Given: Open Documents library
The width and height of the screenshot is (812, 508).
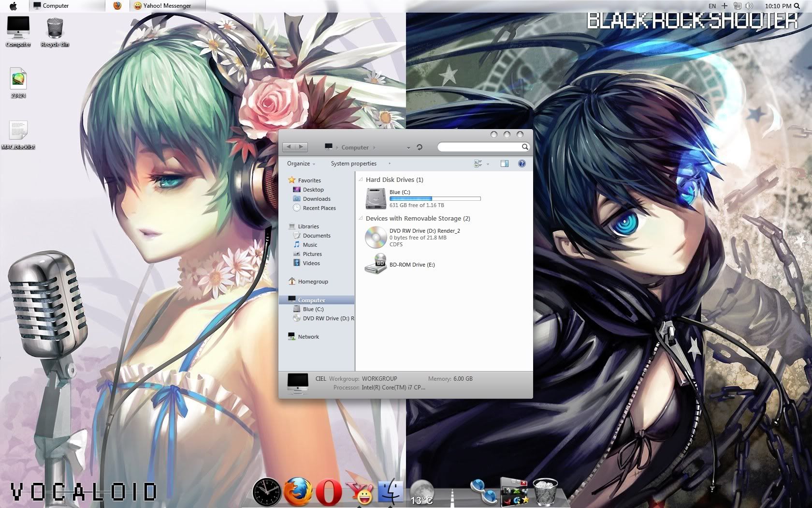Looking at the screenshot, I should 312,236.
